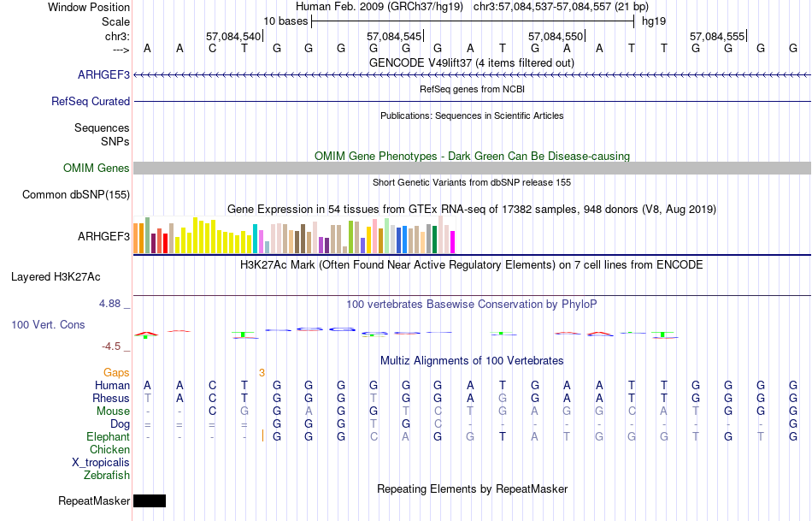The width and height of the screenshot is (812, 521).
Task: Click the Layered H3K27Ac track label
Action: click(x=56, y=277)
